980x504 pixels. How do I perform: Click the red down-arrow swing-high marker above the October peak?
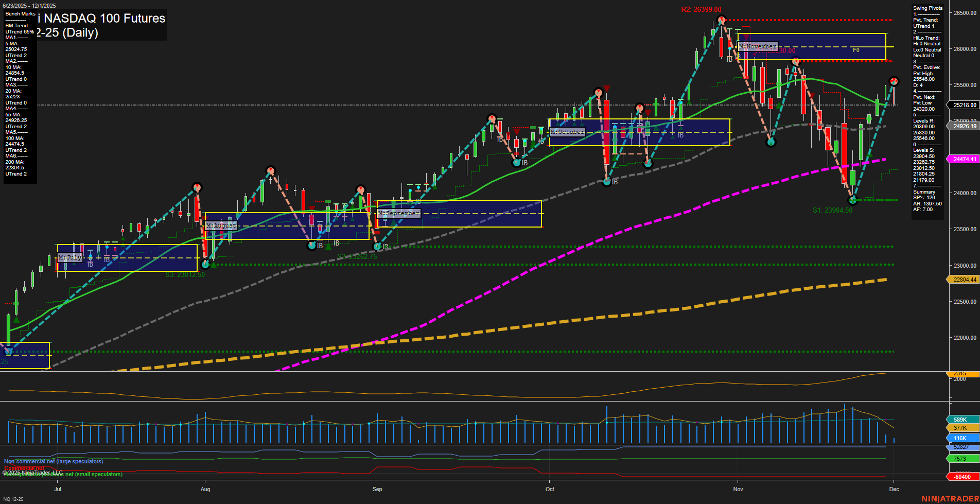tap(606, 88)
